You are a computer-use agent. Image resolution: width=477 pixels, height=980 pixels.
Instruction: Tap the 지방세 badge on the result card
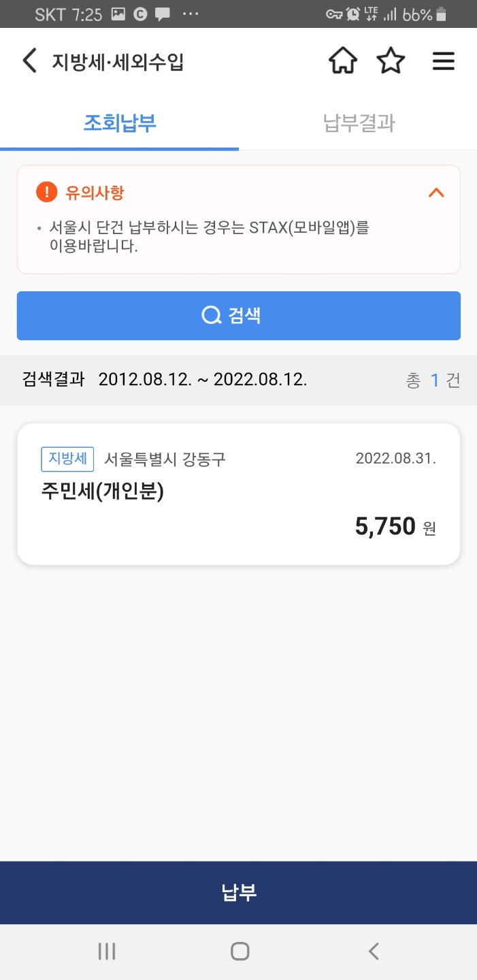pyautogui.click(x=66, y=459)
